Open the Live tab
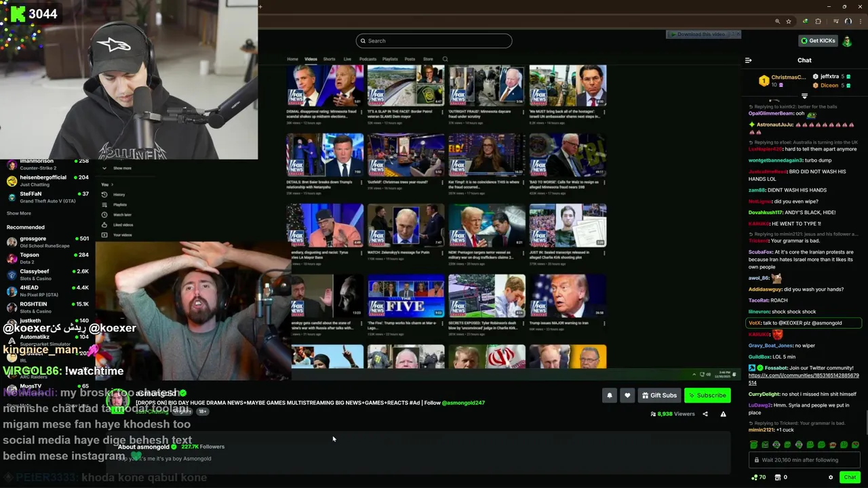Viewport: 868px width, 488px height. tap(347, 59)
